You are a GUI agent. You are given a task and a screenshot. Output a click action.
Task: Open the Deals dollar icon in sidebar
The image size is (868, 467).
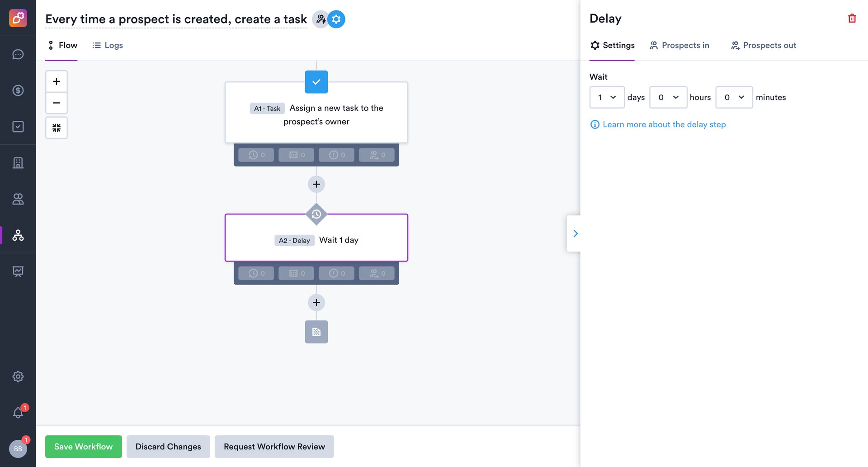tap(18, 91)
